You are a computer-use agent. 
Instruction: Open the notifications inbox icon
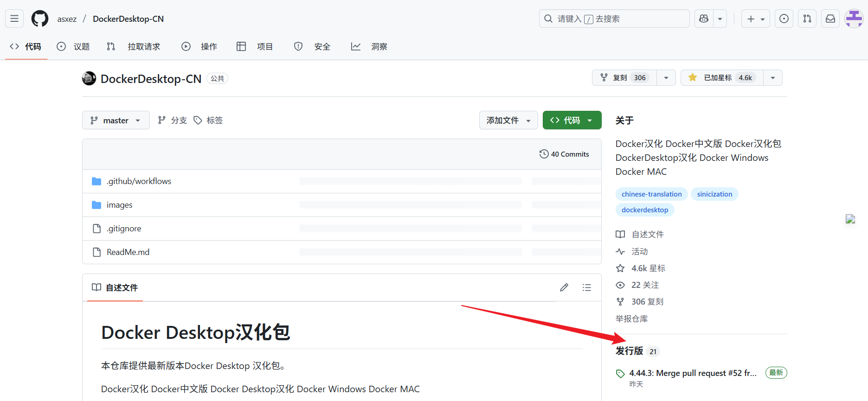click(x=830, y=19)
